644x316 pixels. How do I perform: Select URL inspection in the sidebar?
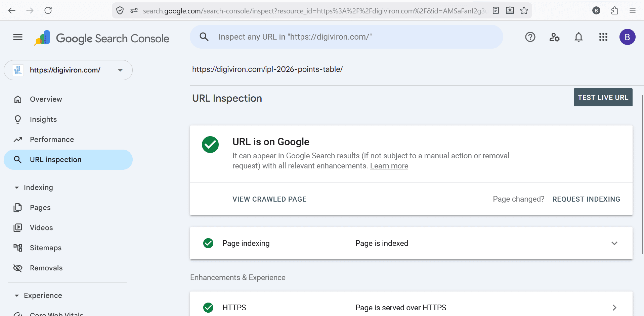coord(68,160)
